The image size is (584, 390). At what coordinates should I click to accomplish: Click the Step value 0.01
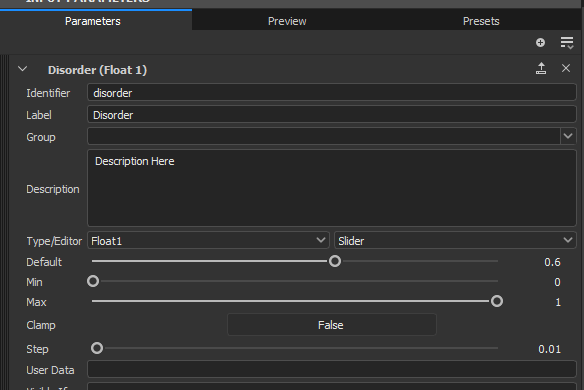[x=549, y=349]
